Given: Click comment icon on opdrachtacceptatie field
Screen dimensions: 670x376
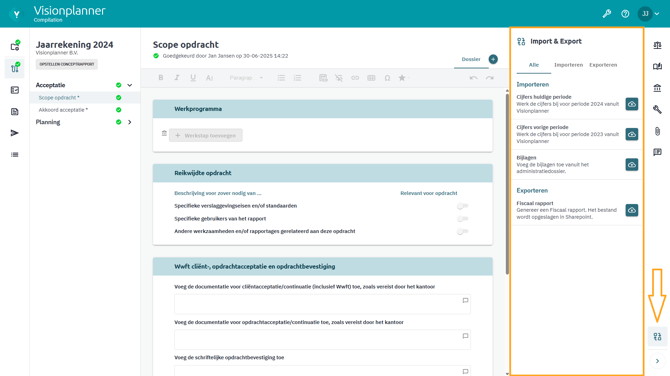Looking at the screenshot, I should (465, 336).
